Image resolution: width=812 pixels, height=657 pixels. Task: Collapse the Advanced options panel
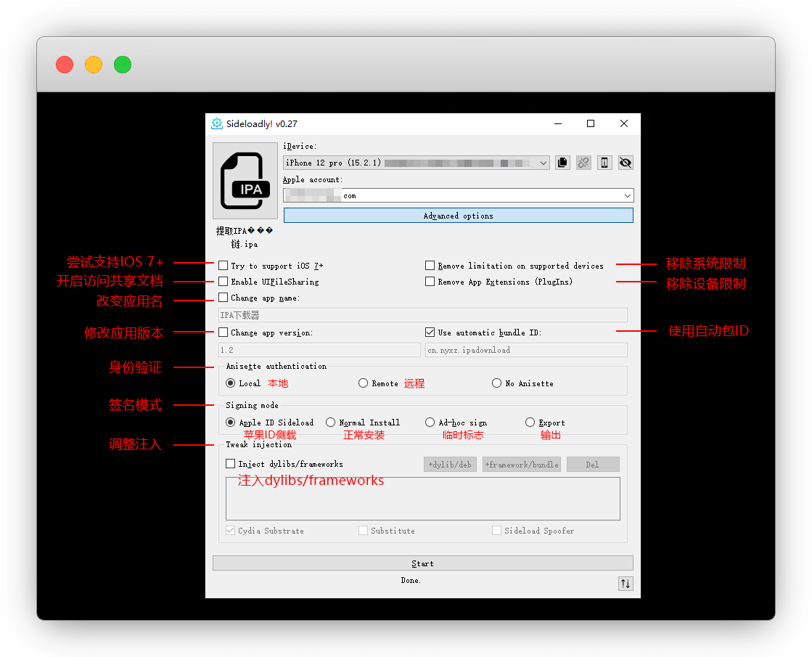click(x=458, y=216)
